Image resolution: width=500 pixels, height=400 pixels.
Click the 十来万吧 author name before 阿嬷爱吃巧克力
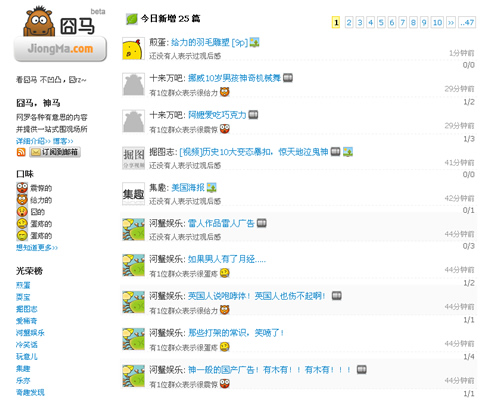166,115
